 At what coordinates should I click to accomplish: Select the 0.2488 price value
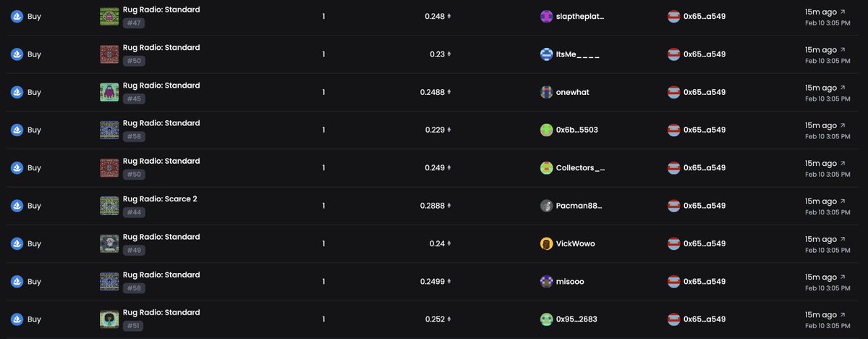[x=433, y=92]
